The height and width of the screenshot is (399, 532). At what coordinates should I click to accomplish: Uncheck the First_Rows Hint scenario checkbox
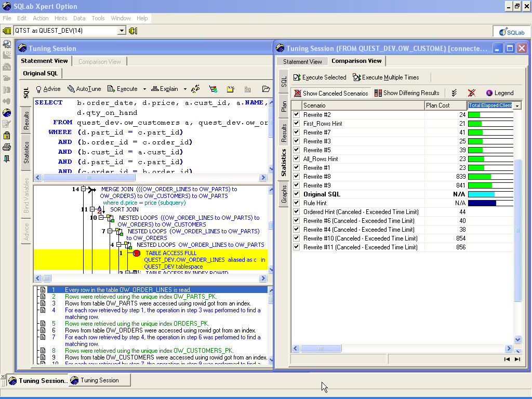click(x=297, y=124)
